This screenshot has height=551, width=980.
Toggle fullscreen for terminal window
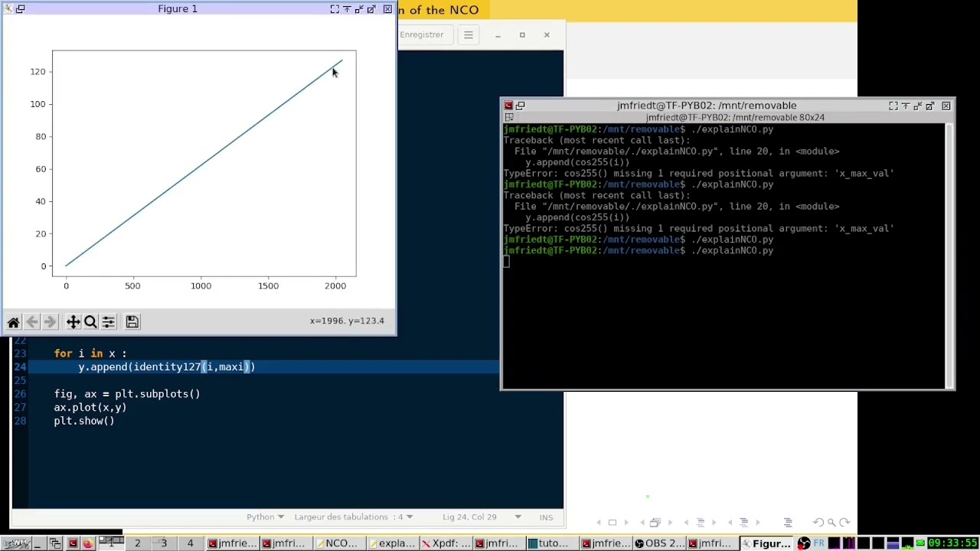tap(893, 106)
